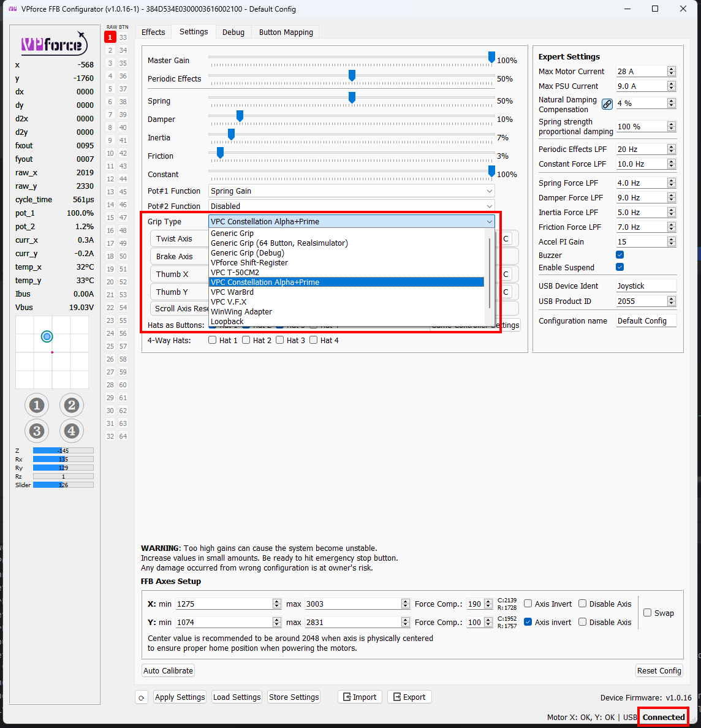Choose WinWing Adapter option

coord(346,311)
